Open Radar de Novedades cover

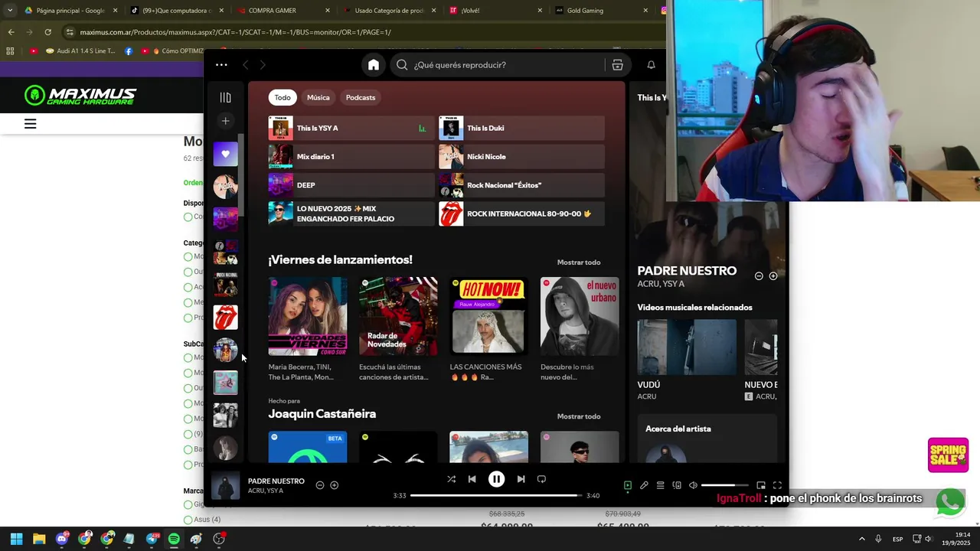pos(398,316)
